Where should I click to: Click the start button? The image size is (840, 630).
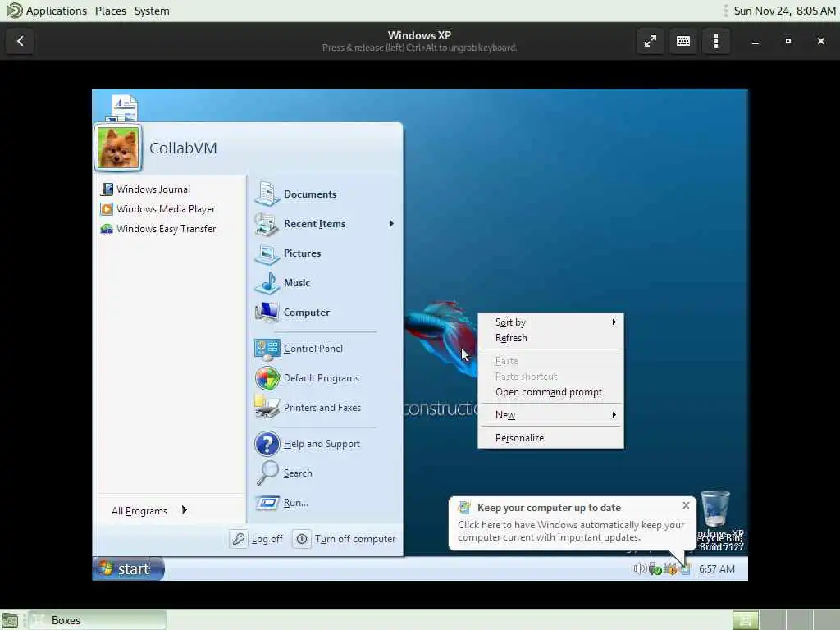pyautogui.click(x=129, y=569)
